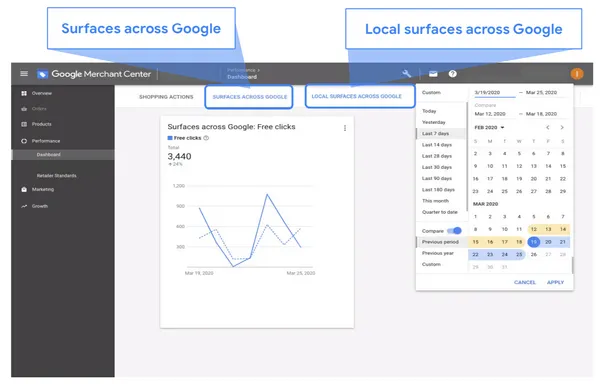Open the hamburger navigation menu
The width and height of the screenshot is (600, 384).
(24, 73)
